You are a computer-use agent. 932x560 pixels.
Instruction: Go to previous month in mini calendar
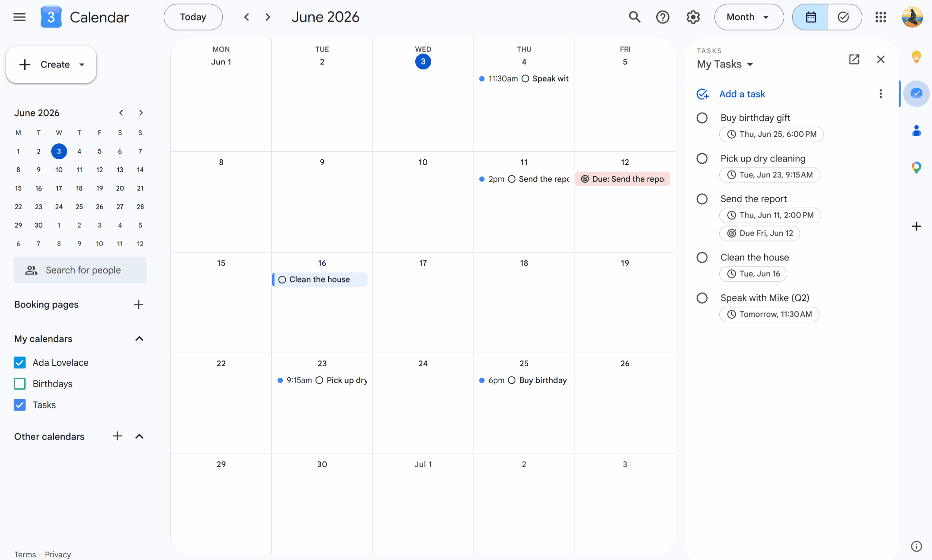coord(121,113)
